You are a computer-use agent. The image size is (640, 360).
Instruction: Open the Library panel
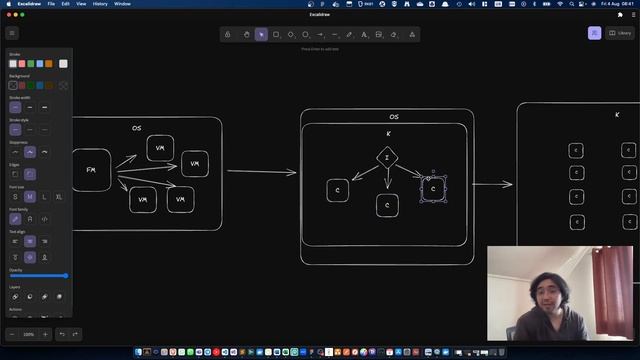coord(620,33)
